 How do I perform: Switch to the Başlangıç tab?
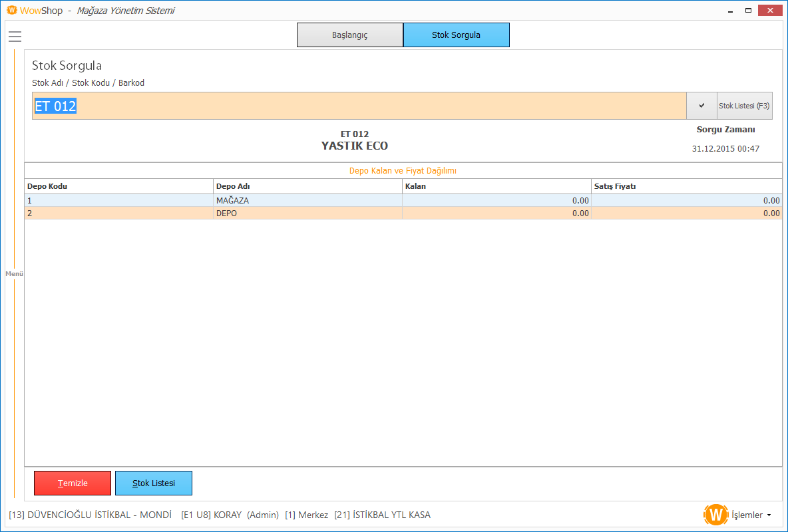click(349, 35)
